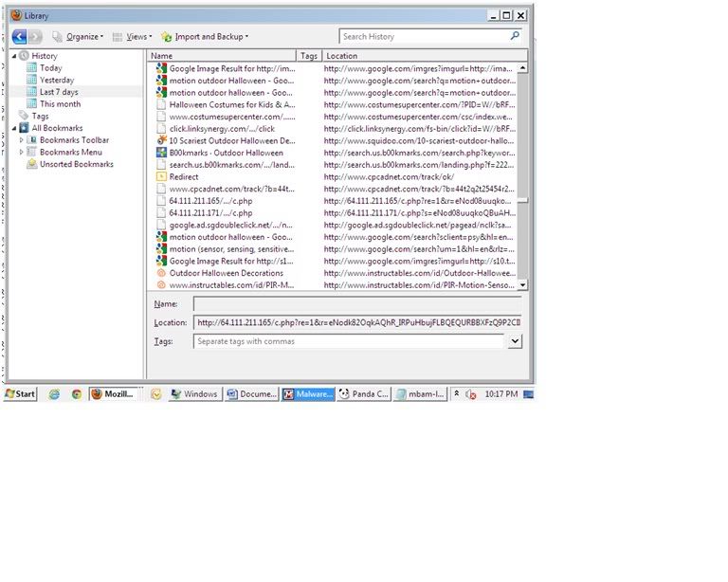Open the Import and Backup menu

(205, 37)
